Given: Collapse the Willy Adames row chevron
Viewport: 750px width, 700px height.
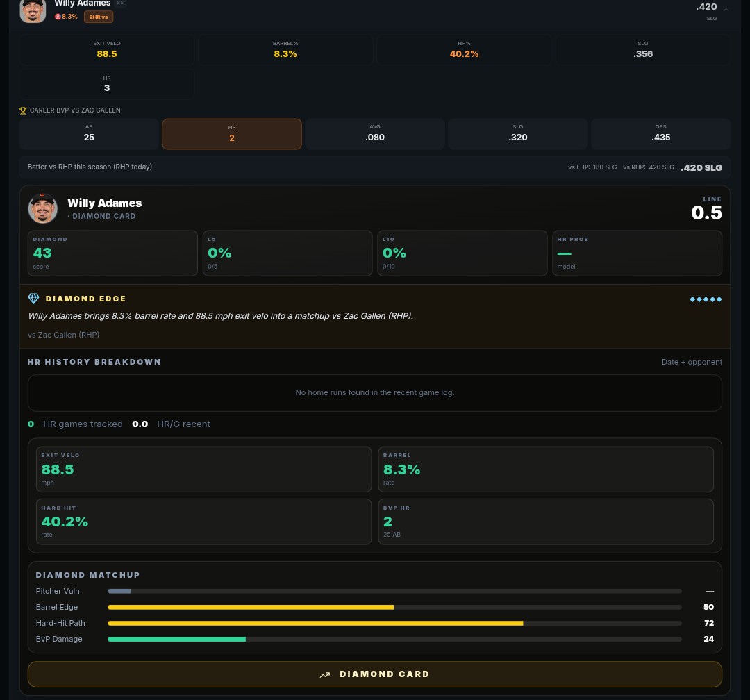Looking at the screenshot, I should click(726, 10).
